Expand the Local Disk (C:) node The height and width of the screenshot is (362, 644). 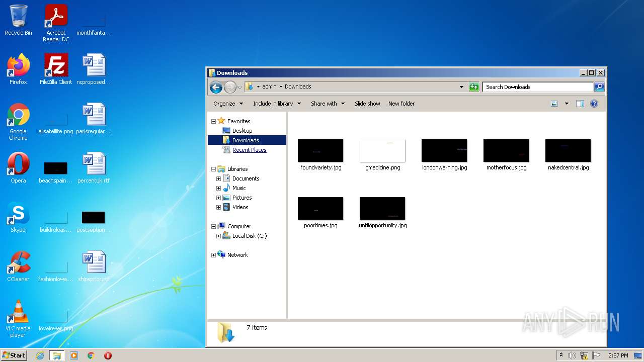click(x=218, y=236)
